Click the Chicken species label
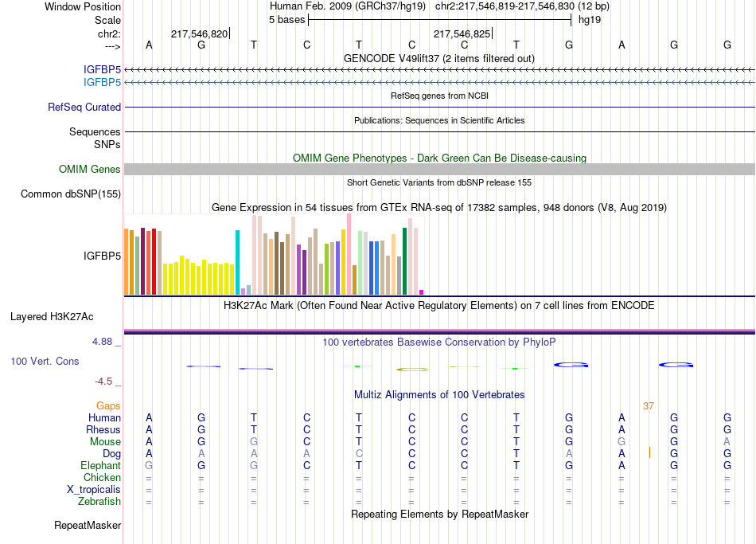Screen dimensions: 756x544 (x=102, y=477)
